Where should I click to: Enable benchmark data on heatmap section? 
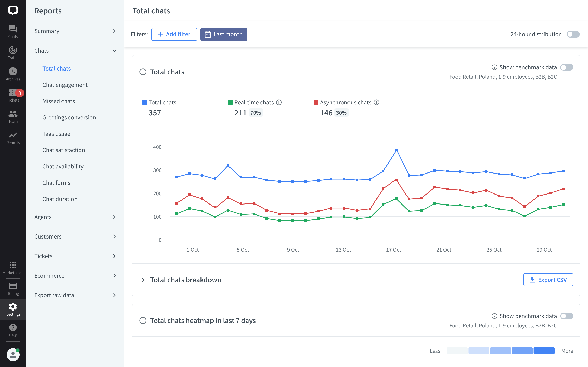pyautogui.click(x=567, y=316)
